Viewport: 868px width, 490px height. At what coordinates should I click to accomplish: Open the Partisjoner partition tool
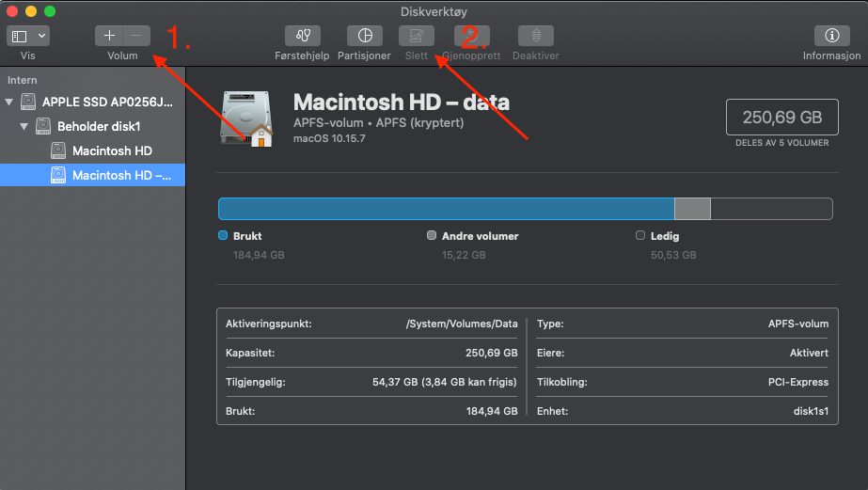click(x=365, y=36)
